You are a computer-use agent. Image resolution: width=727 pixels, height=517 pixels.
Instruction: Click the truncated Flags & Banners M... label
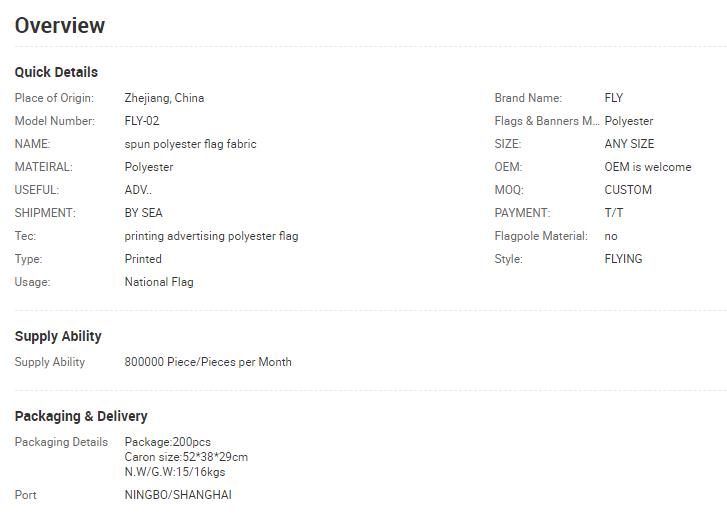pyautogui.click(x=547, y=121)
